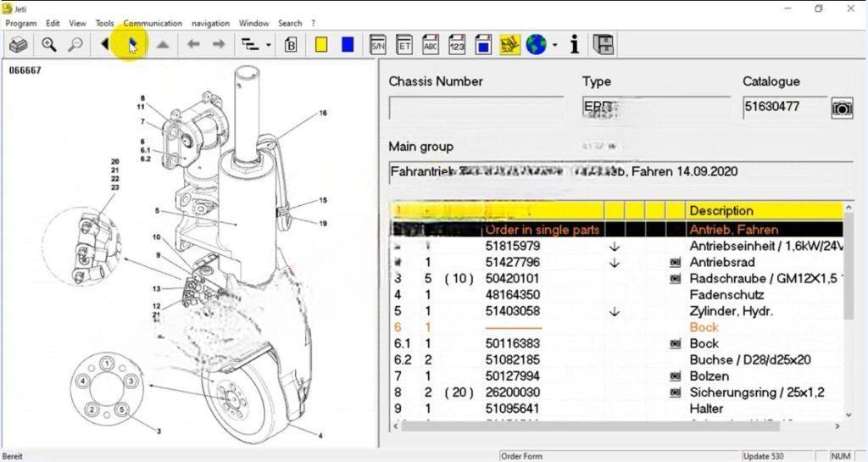Click the camera icon beside the Catalogue field
Viewport: 868px width, 462px height.
[842, 109]
